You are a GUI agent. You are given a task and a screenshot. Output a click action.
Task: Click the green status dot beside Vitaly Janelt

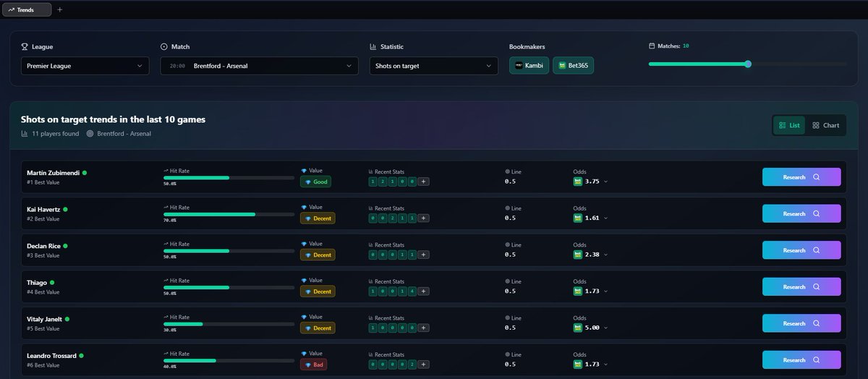pos(67,319)
